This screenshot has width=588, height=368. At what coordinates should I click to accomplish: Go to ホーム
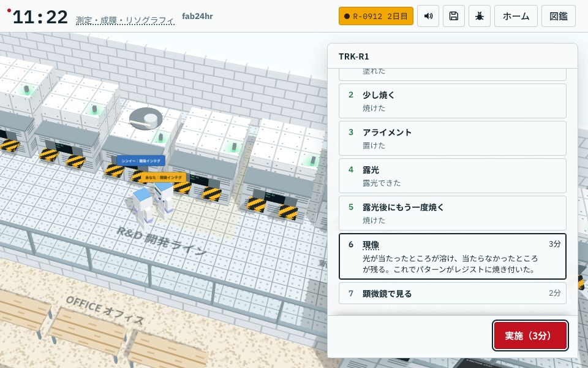click(x=516, y=16)
